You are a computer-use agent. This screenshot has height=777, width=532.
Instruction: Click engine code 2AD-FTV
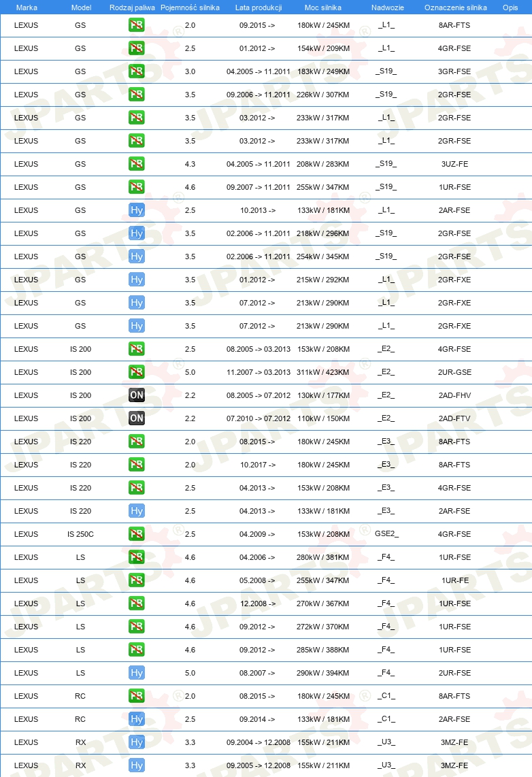(x=454, y=418)
